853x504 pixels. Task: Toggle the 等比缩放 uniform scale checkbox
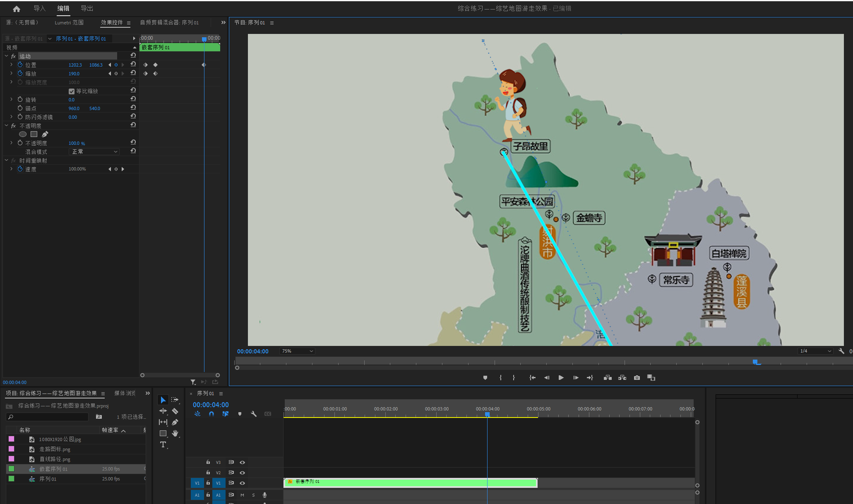72,91
